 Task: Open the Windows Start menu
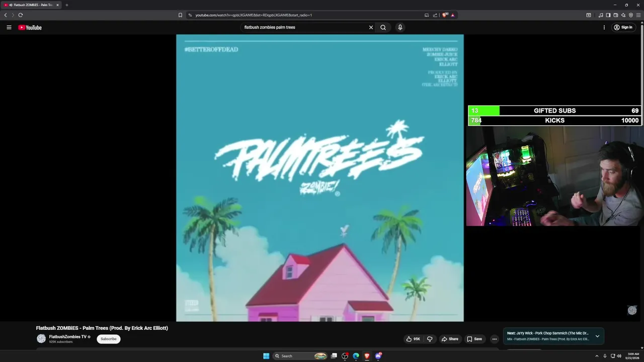point(266,356)
